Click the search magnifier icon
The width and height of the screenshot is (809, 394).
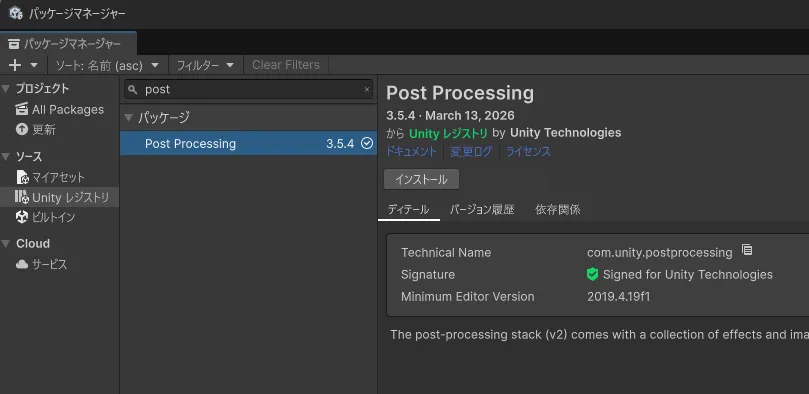click(133, 90)
